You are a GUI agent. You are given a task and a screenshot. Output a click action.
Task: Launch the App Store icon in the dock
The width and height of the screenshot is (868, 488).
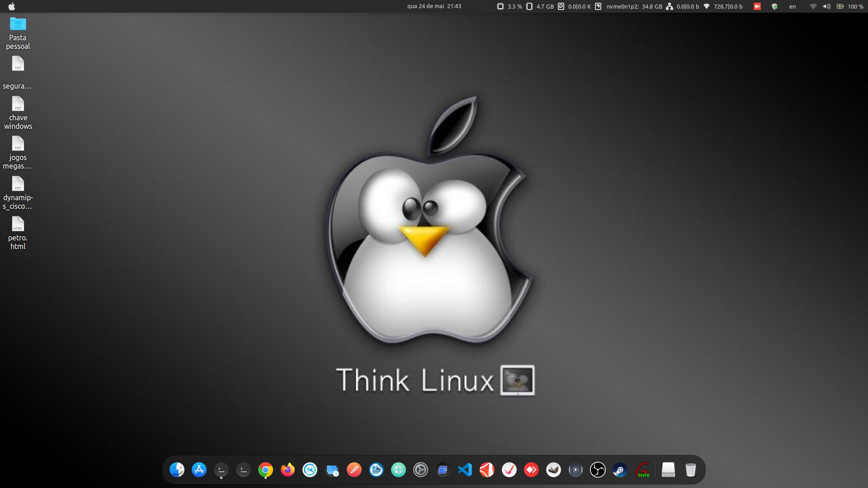tap(199, 470)
